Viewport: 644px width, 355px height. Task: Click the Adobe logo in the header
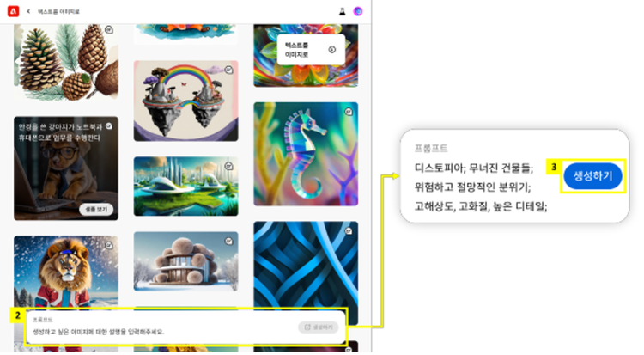13,11
